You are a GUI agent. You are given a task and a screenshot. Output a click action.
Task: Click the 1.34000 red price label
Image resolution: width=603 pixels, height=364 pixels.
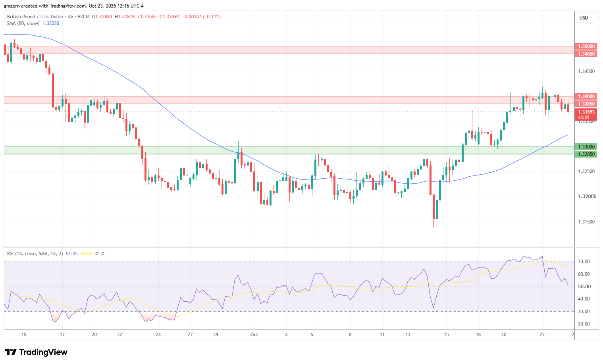[x=586, y=96]
